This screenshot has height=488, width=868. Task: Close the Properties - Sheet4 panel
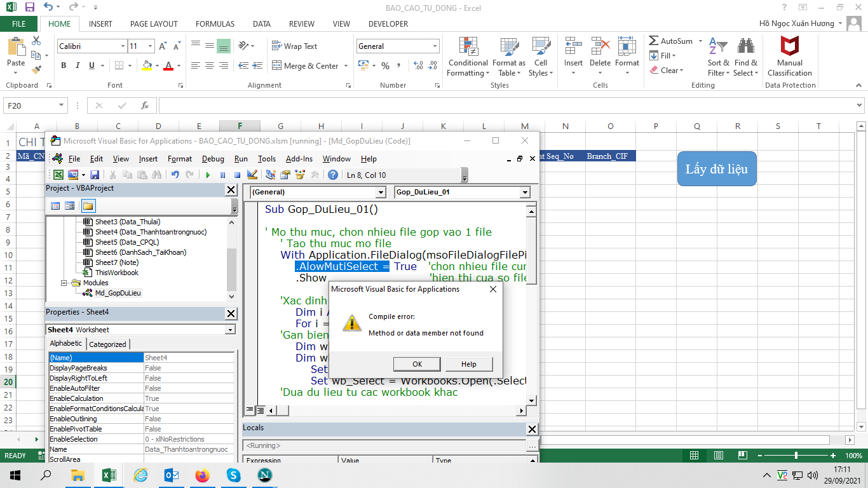pyautogui.click(x=231, y=313)
